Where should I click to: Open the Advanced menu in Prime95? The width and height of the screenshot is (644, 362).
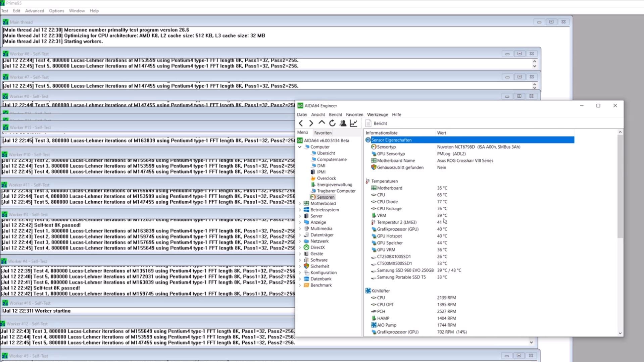[35, 11]
